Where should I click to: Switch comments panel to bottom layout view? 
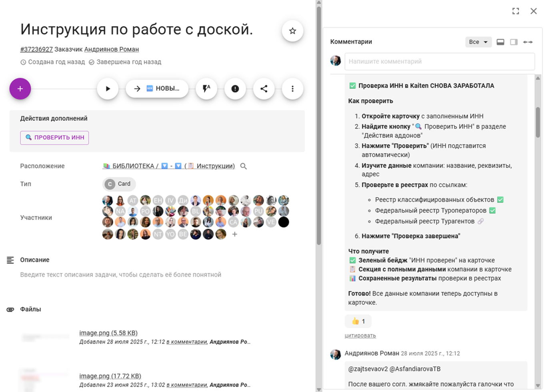500,42
